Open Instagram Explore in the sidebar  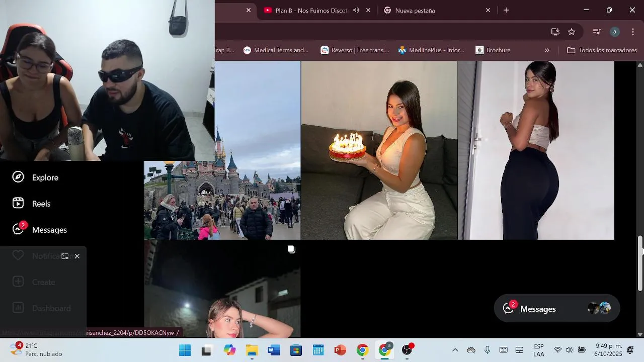point(35,177)
